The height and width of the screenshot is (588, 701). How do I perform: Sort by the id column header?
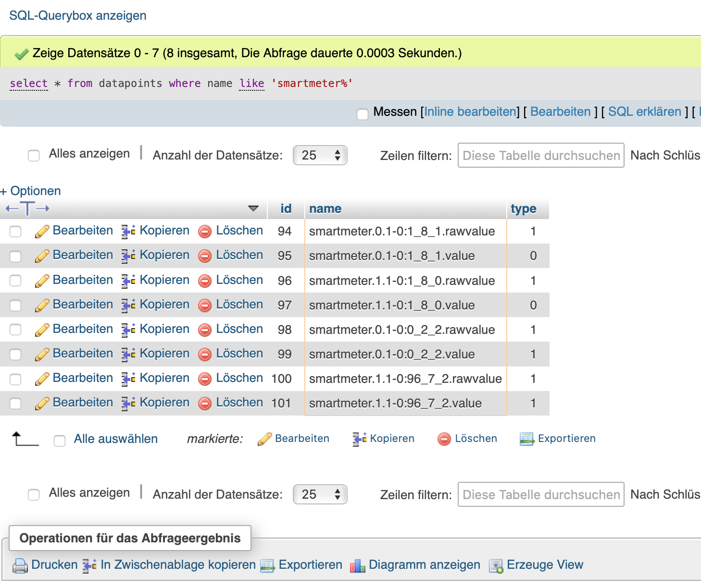click(286, 208)
